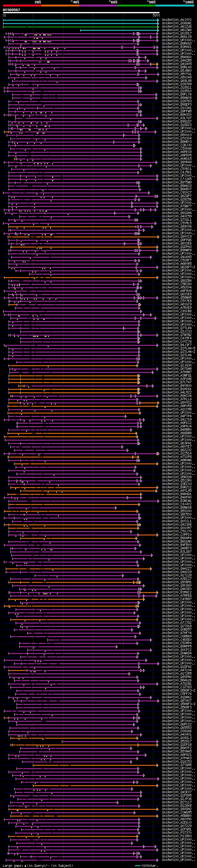Viewport: 197px width, 868px height.
Task: Click the UniRef100_P13983 label
Action: pos(177,836)
